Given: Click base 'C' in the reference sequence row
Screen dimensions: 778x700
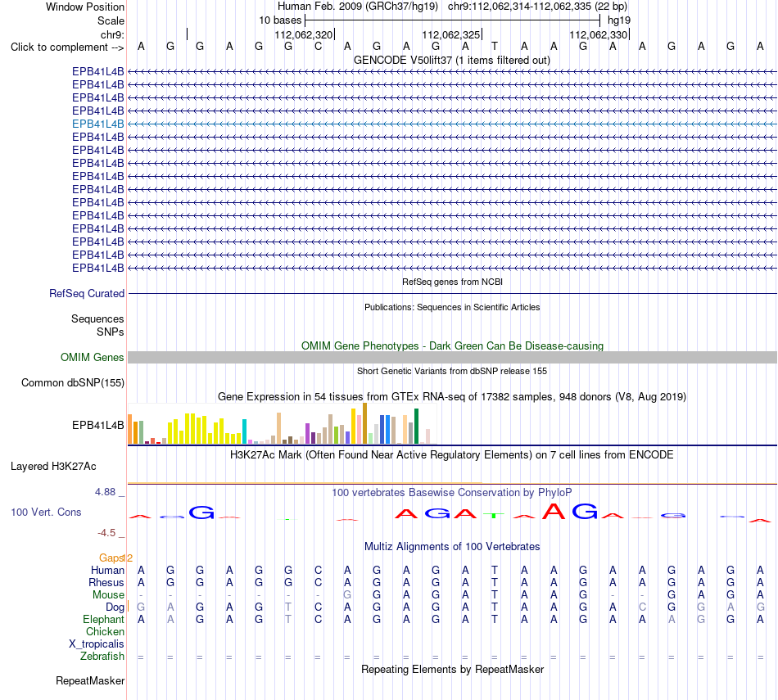Looking at the screenshot, I should pyautogui.click(x=318, y=47).
